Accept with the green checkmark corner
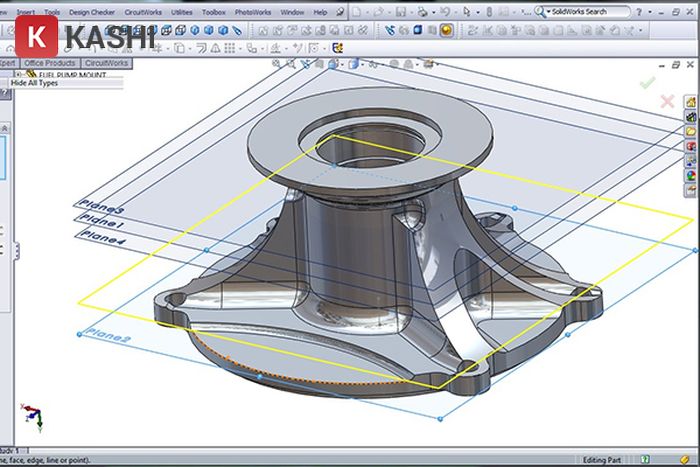This screenshot has width=700, height=467. pyautogui.click(x=648, y=82)
